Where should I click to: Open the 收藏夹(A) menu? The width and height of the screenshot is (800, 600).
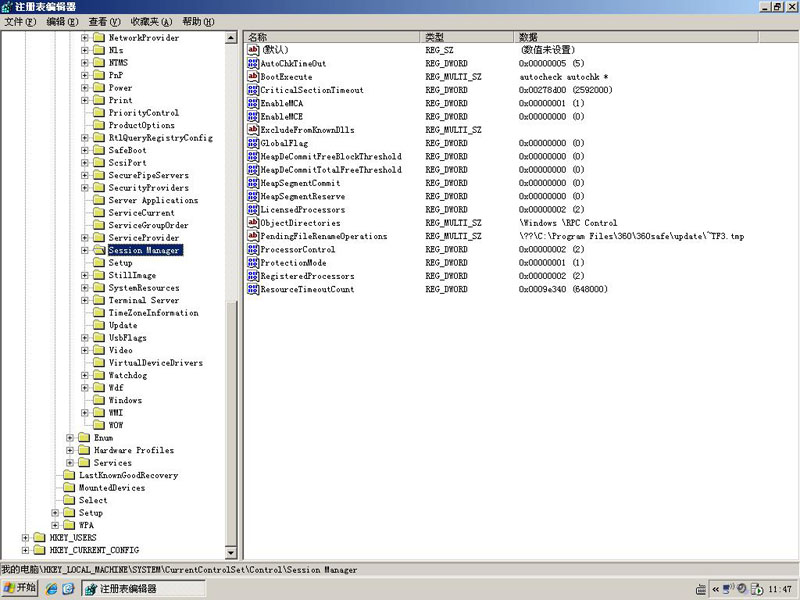tap(151, 22)
